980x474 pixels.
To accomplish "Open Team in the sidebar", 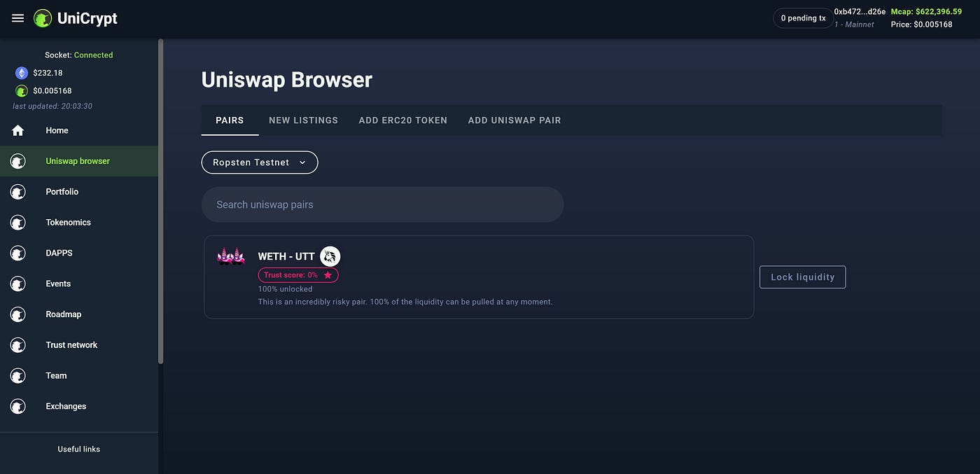I will pos(79,376).
